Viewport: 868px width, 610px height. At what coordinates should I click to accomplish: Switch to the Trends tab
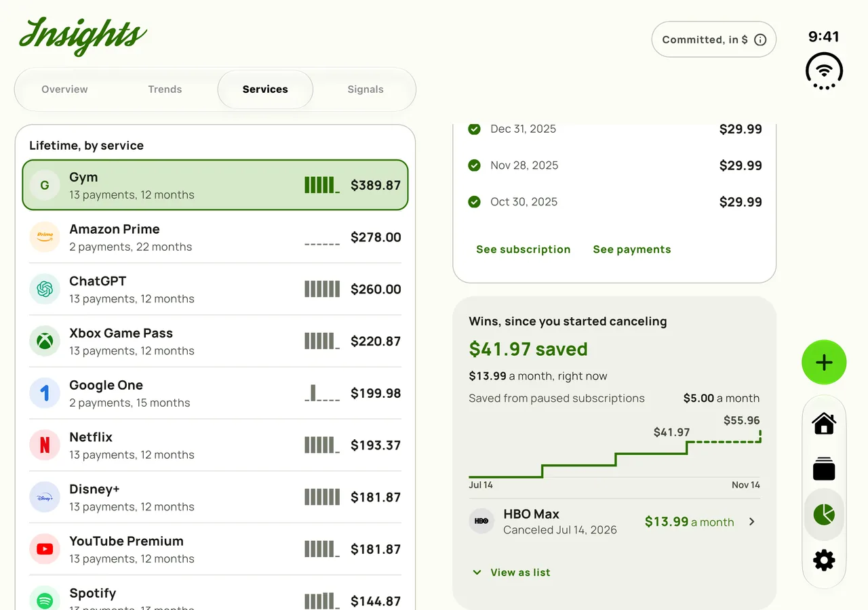coord(165,89)
